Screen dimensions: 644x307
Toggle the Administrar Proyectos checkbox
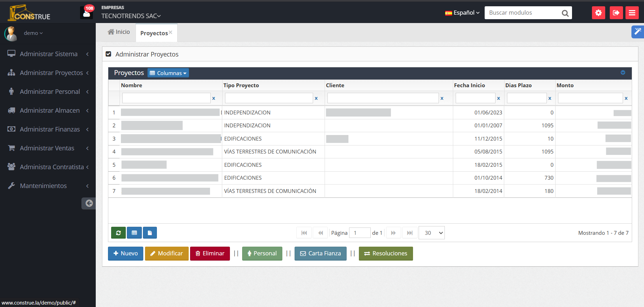point(108,54)
